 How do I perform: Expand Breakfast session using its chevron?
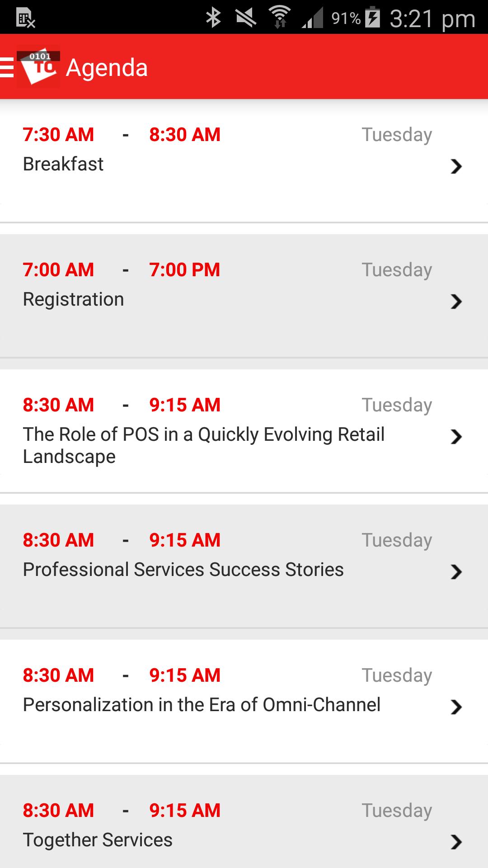(x=456, y=166)
